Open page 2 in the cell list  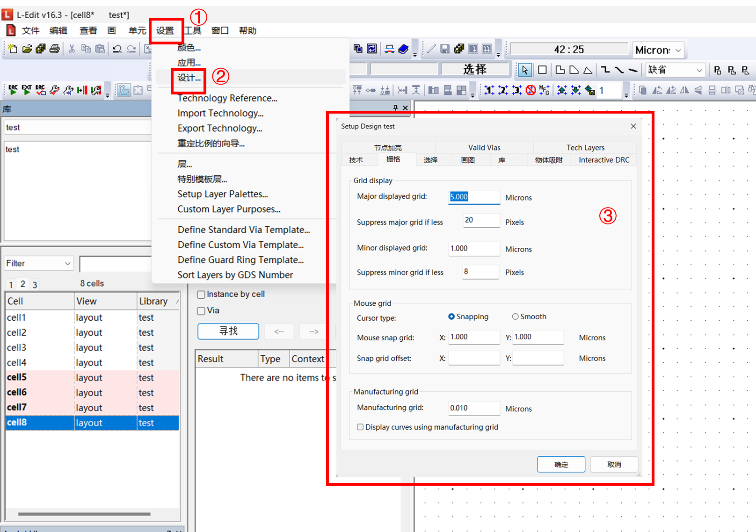coord(22,284)
